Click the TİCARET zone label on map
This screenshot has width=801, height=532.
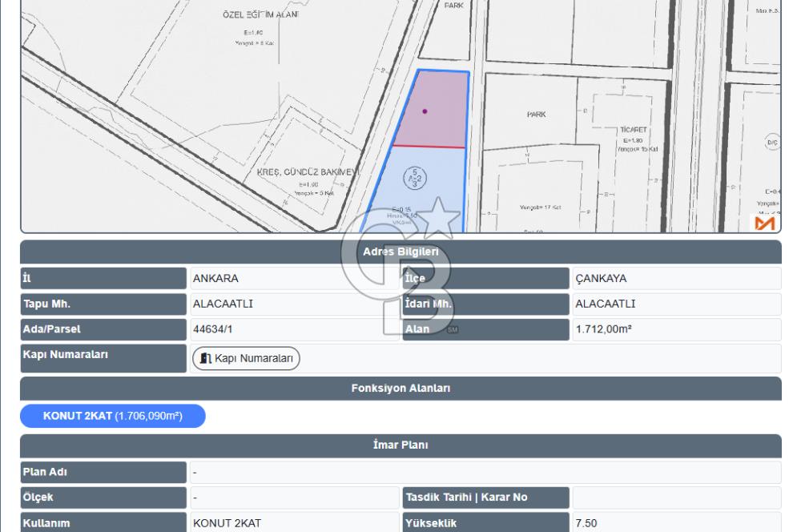(x=633, y=129)
